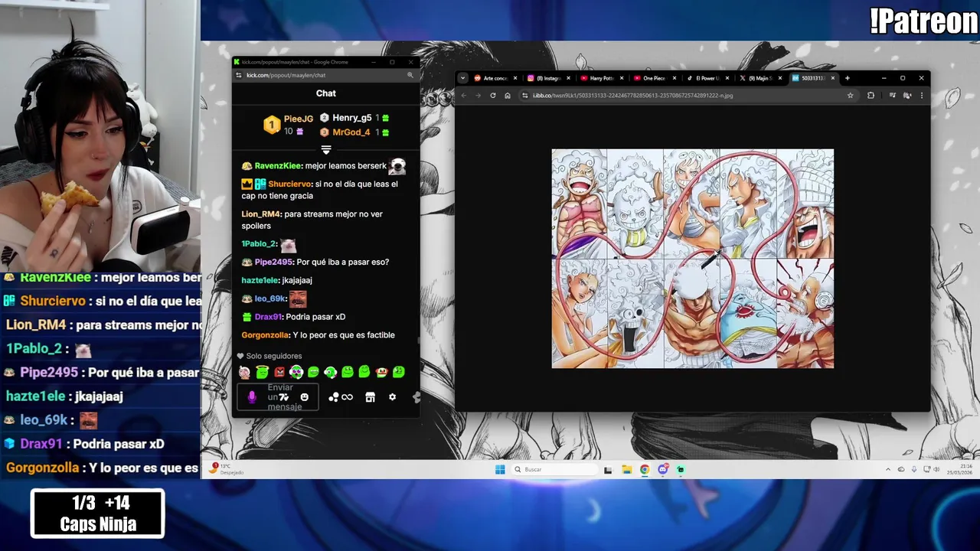980x551 pixels.
Task: Close the Arte conce... tab
Action: [x=515, y=78]
